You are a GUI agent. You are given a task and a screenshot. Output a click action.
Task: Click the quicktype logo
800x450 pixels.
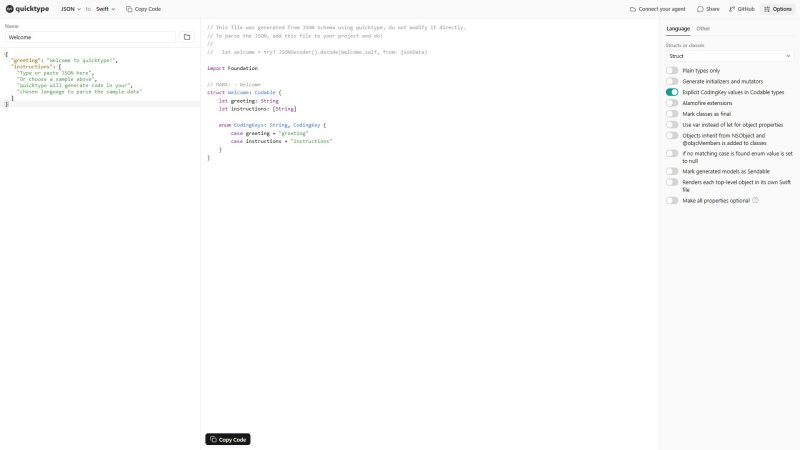click(x=27, y=9)
